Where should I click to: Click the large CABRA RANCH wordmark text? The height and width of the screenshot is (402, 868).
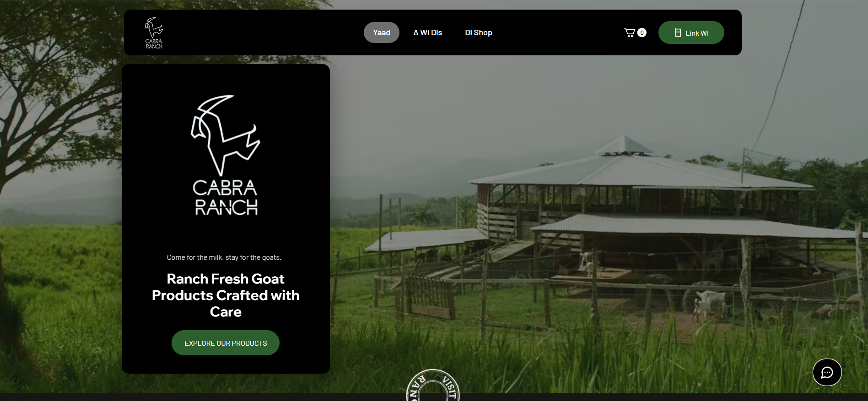tap(226, 197)
